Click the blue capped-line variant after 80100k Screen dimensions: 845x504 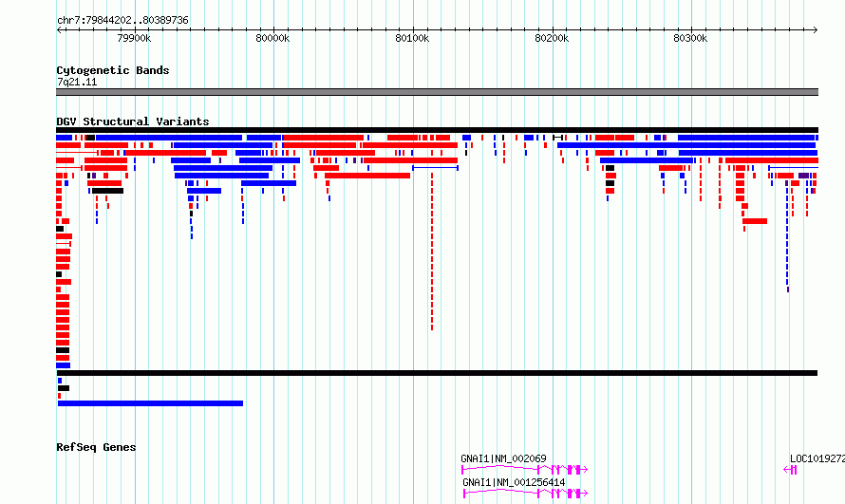point(436,168)
